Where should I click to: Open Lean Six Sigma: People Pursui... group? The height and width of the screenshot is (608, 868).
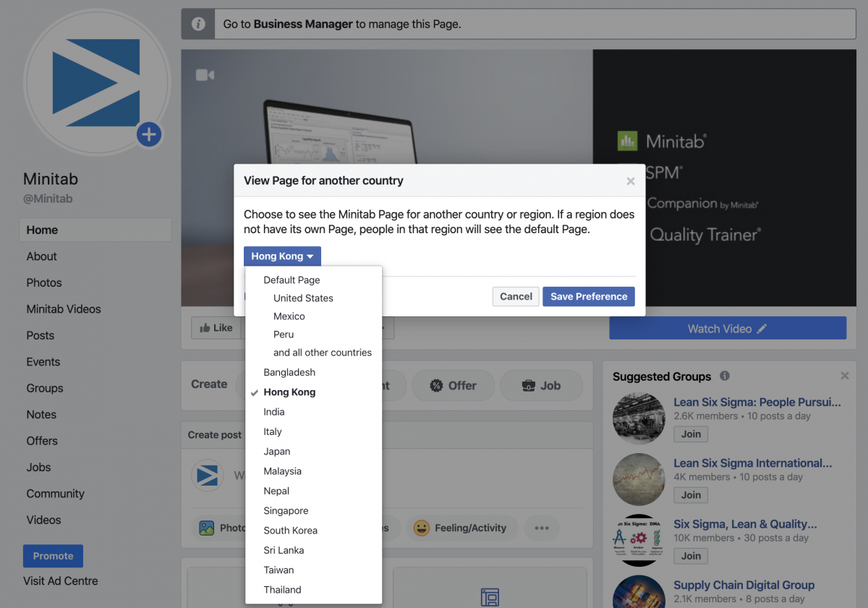pos(757,402)
